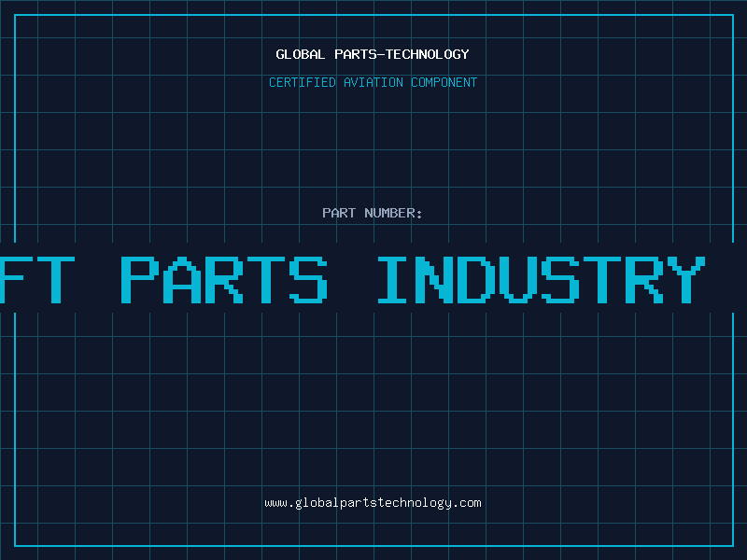Click the word NUMBER: in gray label

coord(393,213)
